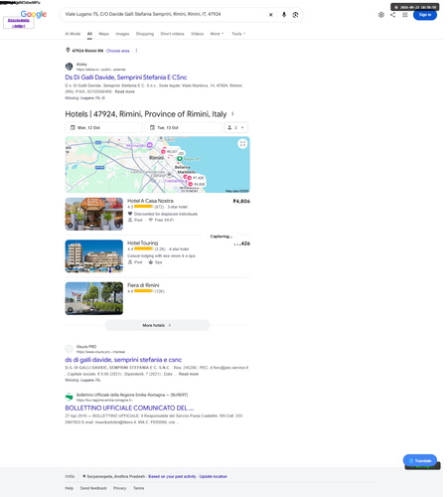Screen dimensions: 448x497
Task: Show previous photo of Fiera di Rimini
Action: click(71, 310)
